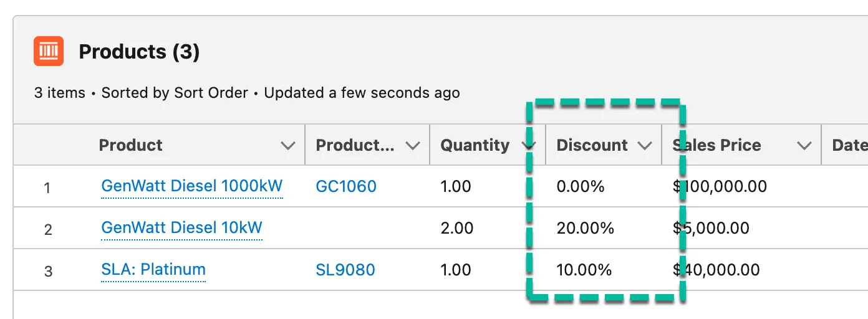
Task: Open GenWatt Diesel 1000kW product link
Action: click(192, 186)
